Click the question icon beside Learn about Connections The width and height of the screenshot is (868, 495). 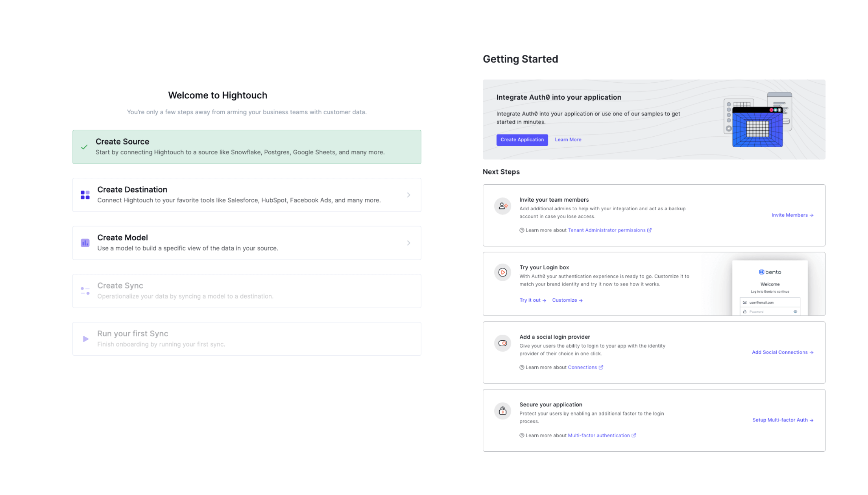pyautogui.click(x=522, y=367)
